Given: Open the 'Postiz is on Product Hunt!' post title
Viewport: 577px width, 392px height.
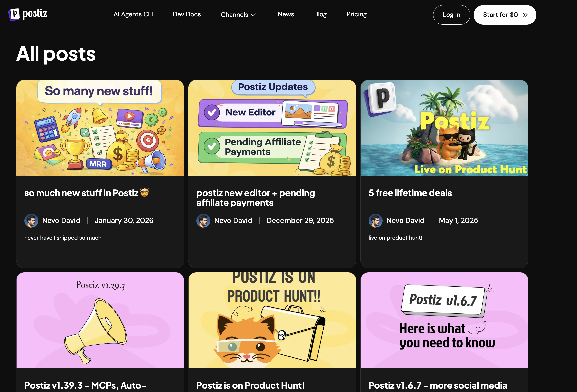Looking at the screenshot, I should 250,385.
